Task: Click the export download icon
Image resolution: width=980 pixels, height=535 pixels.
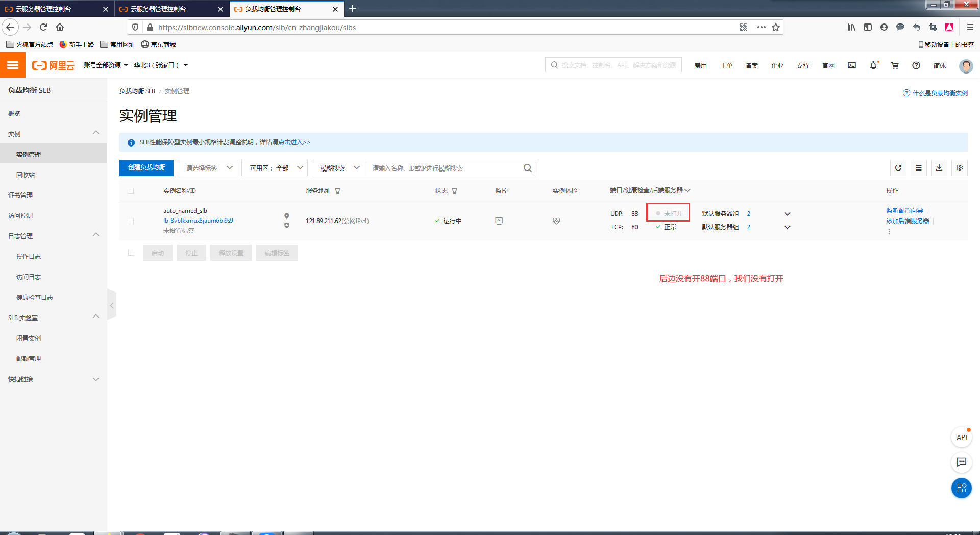Action: click(x=939, y=168)
